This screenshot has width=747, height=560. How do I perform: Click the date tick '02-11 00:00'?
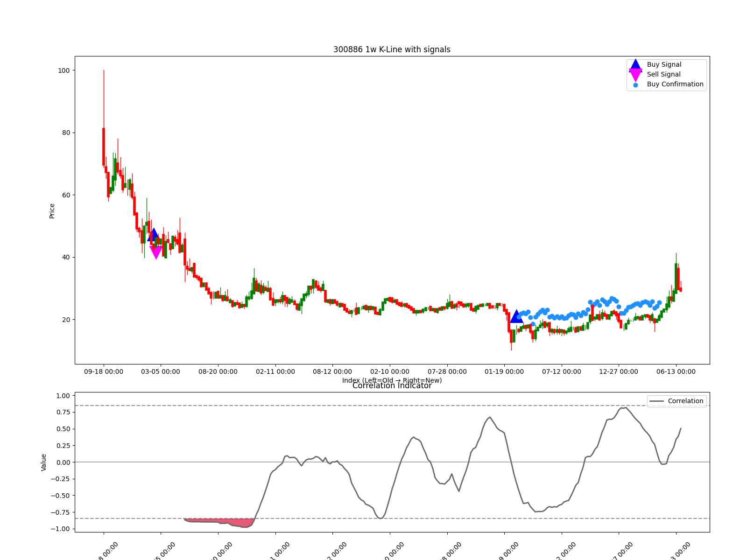point(275,372)
